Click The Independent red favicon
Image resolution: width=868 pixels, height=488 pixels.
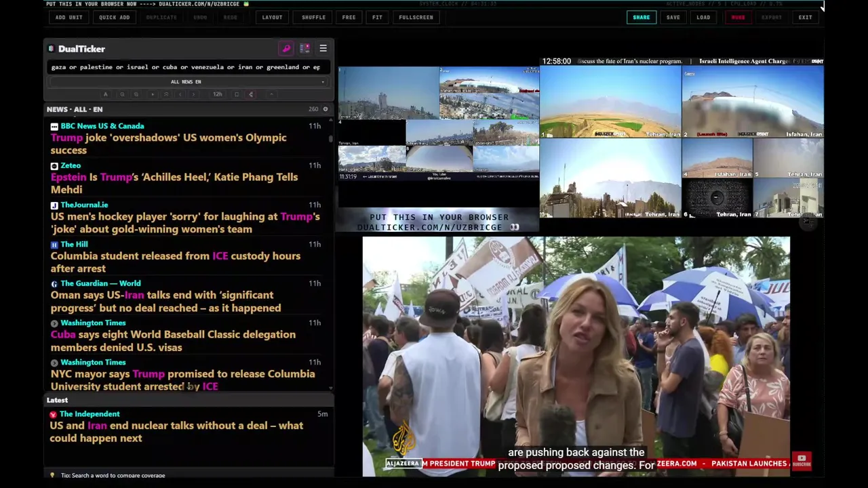pyautogui.click(x=53, y=414)
